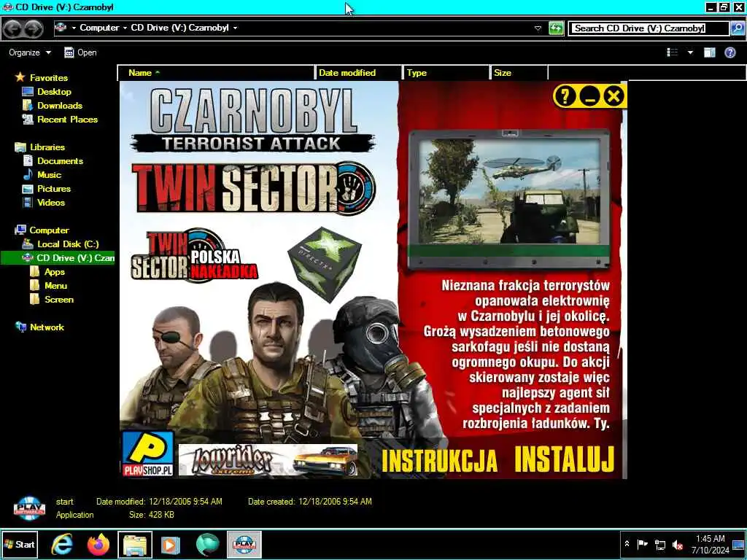
Task: Open the Music library
Action: 49,175
